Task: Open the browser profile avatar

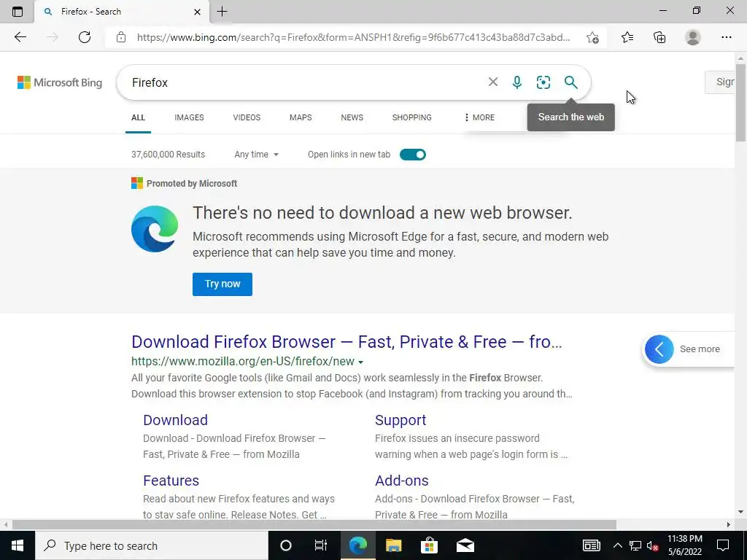Action: tap(693, 37)
